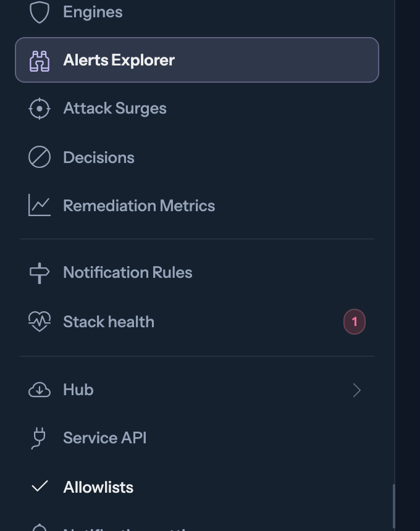Click the heartbeat Stack health icon
The height and width of the screenshot is (531, 420).
(x=40, y=321)
